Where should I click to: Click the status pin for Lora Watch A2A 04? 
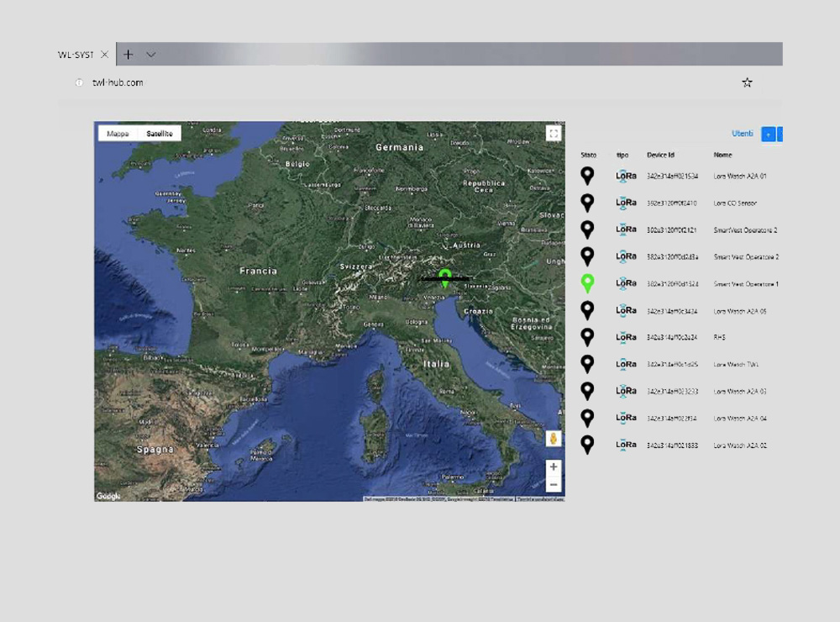[588, 418]
